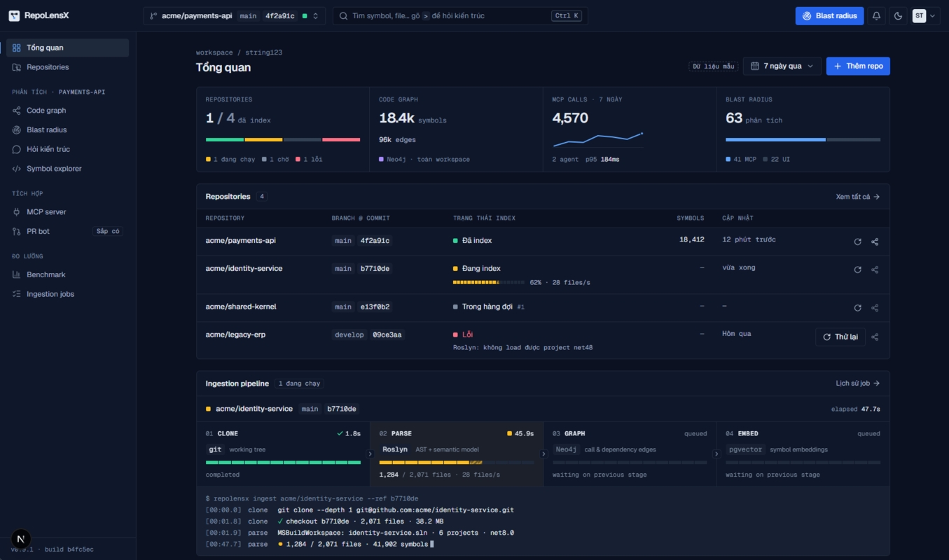Image resolution: width=949 pixels, height=560 pixels.
Task: Click share icon for acme/legacy-erp
Action: (875, 337)
